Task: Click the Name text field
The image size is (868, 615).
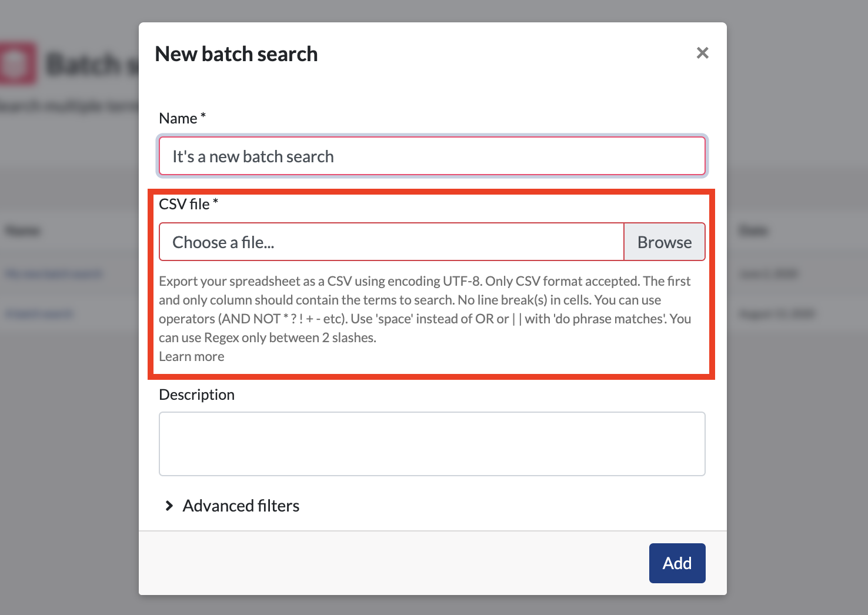Action: tap(432, 156)
